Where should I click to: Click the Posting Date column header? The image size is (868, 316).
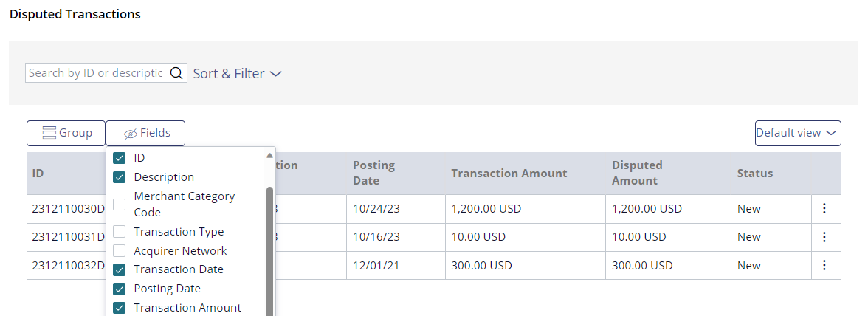point(373,174)
